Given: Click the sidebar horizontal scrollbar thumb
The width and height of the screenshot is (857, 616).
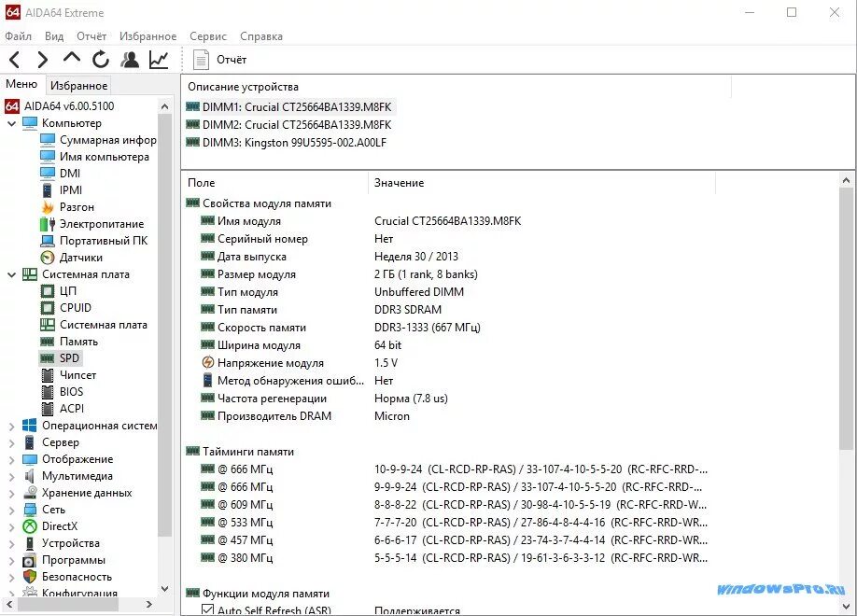Looking at the screenshot, I should point(68,605).
